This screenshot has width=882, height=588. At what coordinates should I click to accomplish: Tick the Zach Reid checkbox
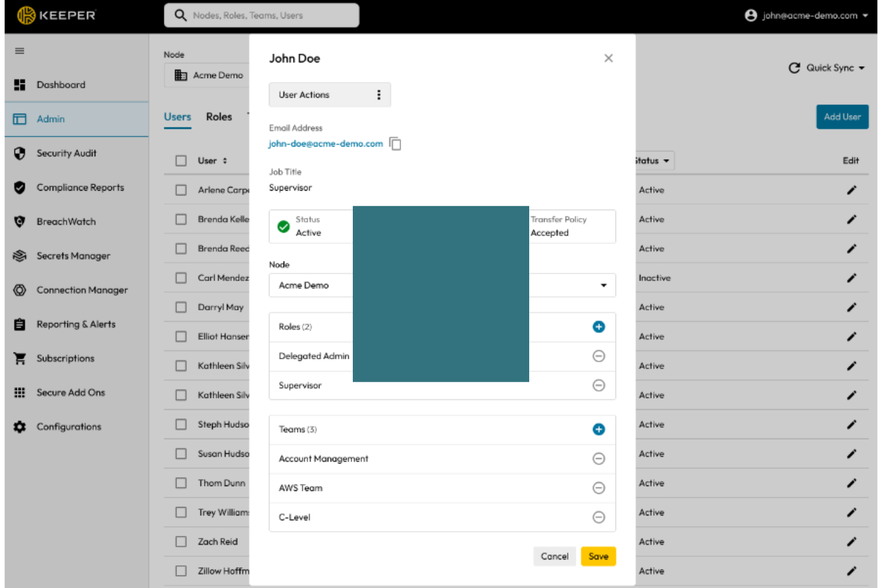(x=181, y=542)
